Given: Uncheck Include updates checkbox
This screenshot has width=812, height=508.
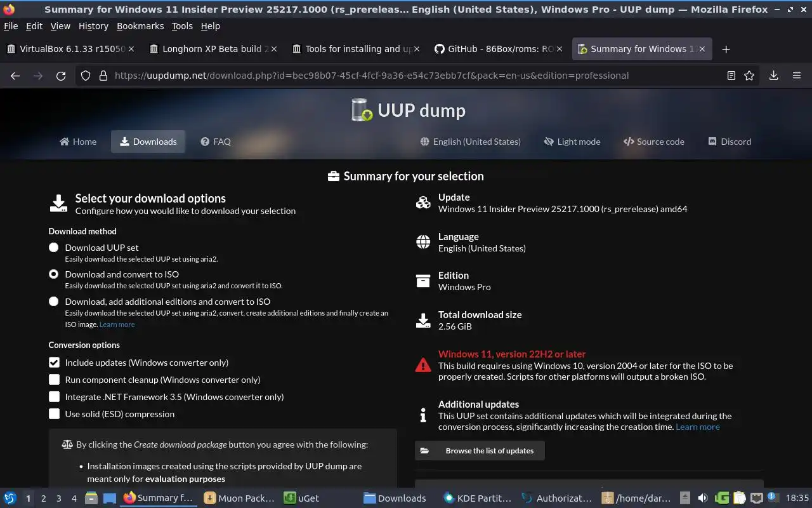Looking at the screenshot, I should pos(54,363).
